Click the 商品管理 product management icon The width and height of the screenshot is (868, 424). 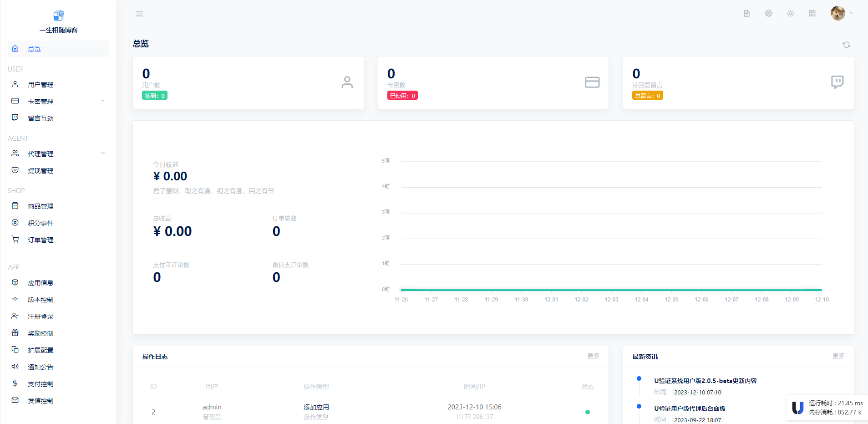(x=15, y=205)
